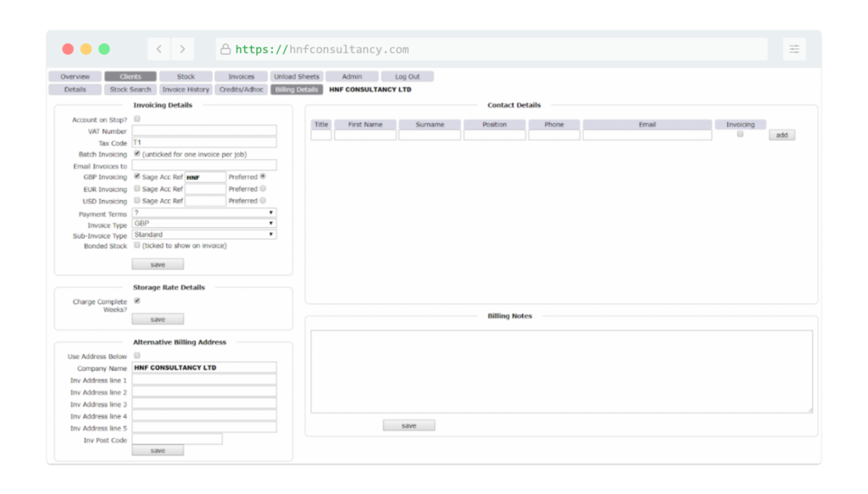Click into the Billing Notes text area
Screen dimensions: 868x494
561,371
